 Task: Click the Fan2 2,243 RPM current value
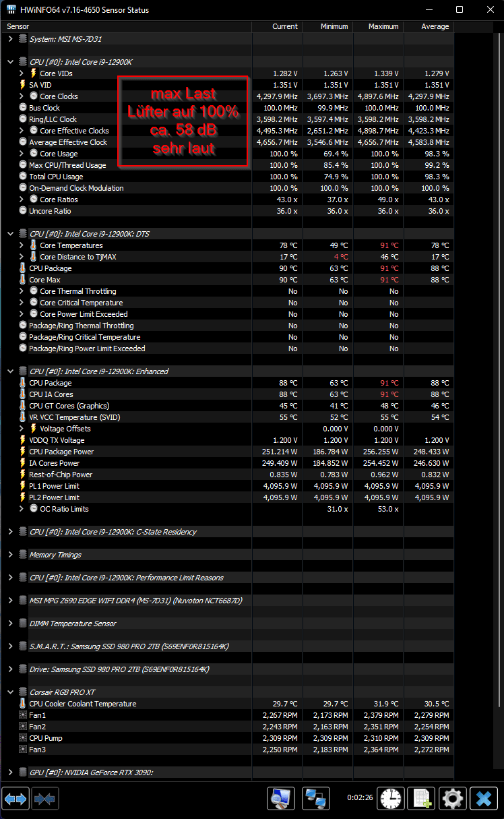280,727
